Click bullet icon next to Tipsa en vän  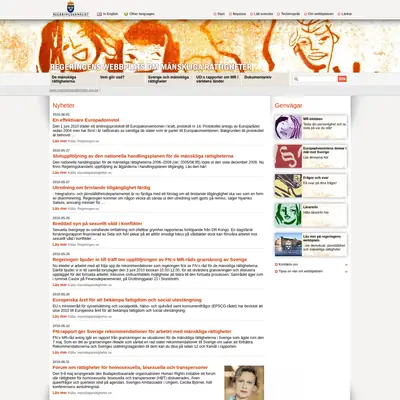(x=276, y=272)
